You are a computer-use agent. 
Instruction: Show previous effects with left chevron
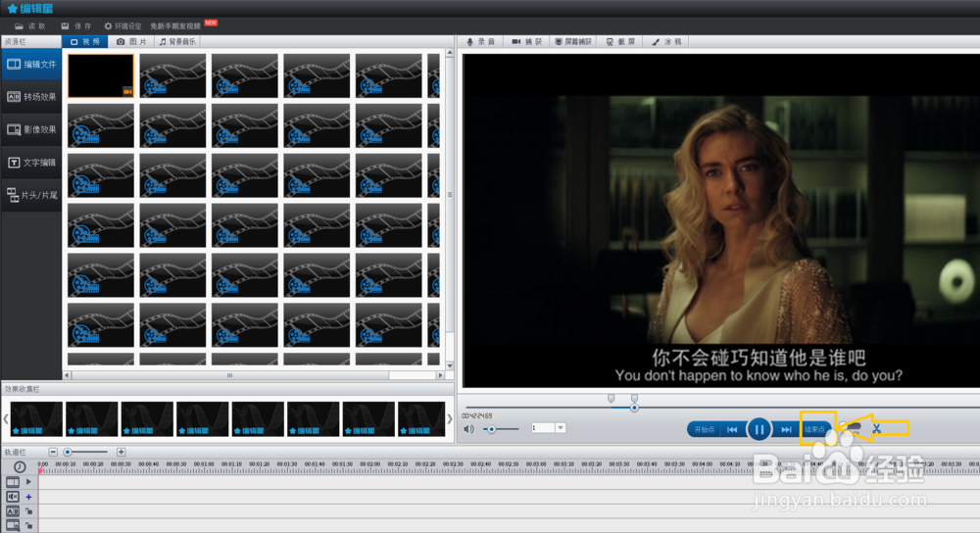[x=6, y=418]
